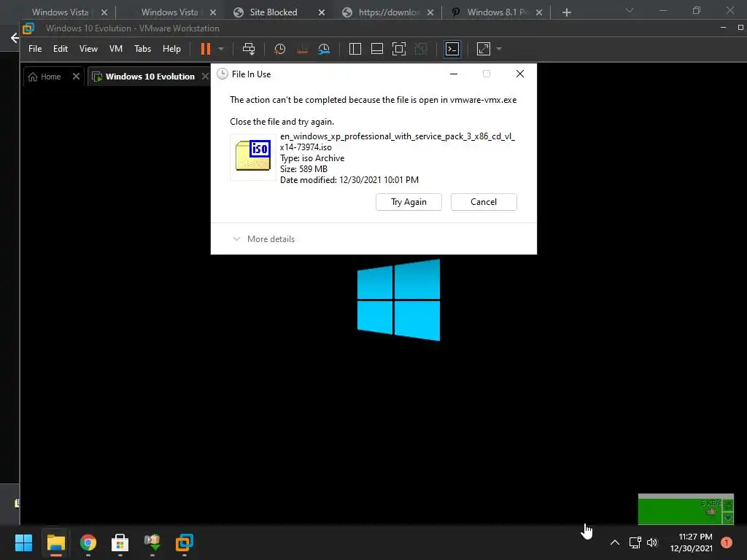Open the View menu in VMware
The width and height of the screenshot is (747, 560).
88,49
